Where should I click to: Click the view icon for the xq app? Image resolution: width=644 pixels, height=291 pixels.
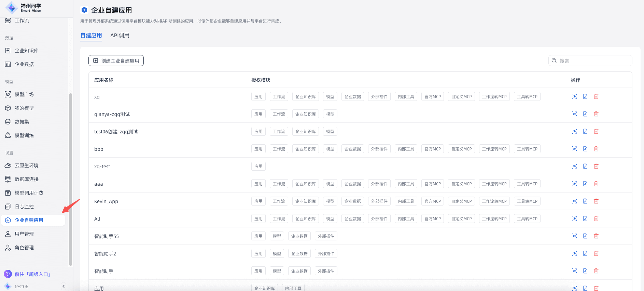[x=574, y=97]
